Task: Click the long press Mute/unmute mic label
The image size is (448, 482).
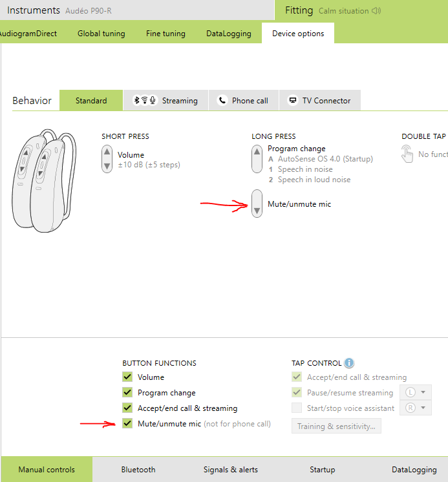Action: pos(299,204)
